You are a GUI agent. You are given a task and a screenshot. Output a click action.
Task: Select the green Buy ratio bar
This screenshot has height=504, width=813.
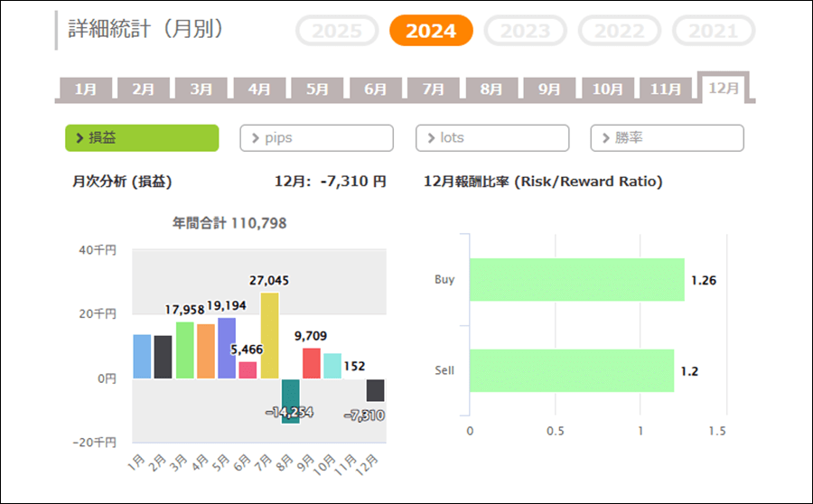pyautogui.click(x=576, y=279)
